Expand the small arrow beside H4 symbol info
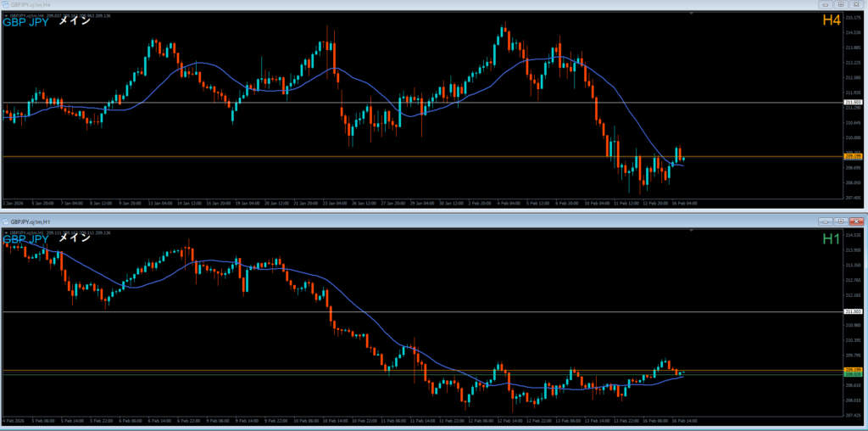The height and width of the screenshot is (431, 868). (5, 14)
